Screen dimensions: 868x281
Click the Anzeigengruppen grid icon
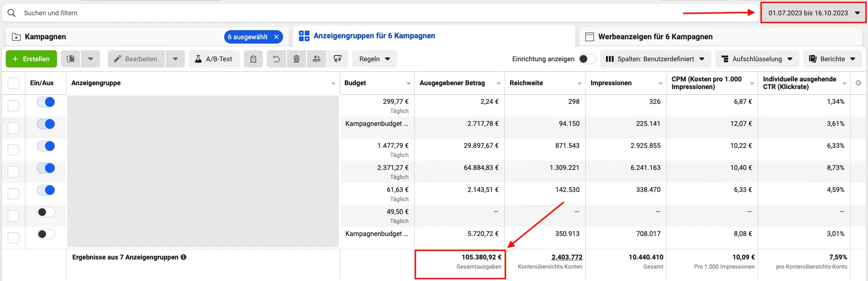click(x=304, y=36)
